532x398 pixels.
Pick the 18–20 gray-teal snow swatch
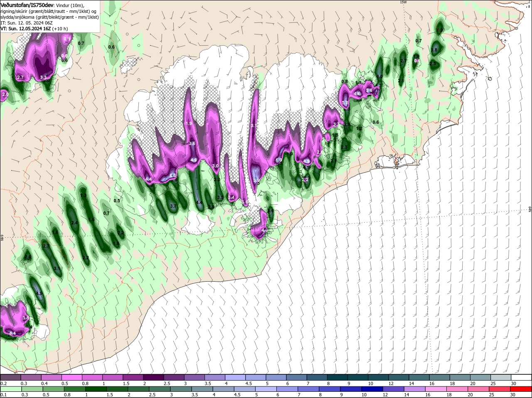click(460, 378)
